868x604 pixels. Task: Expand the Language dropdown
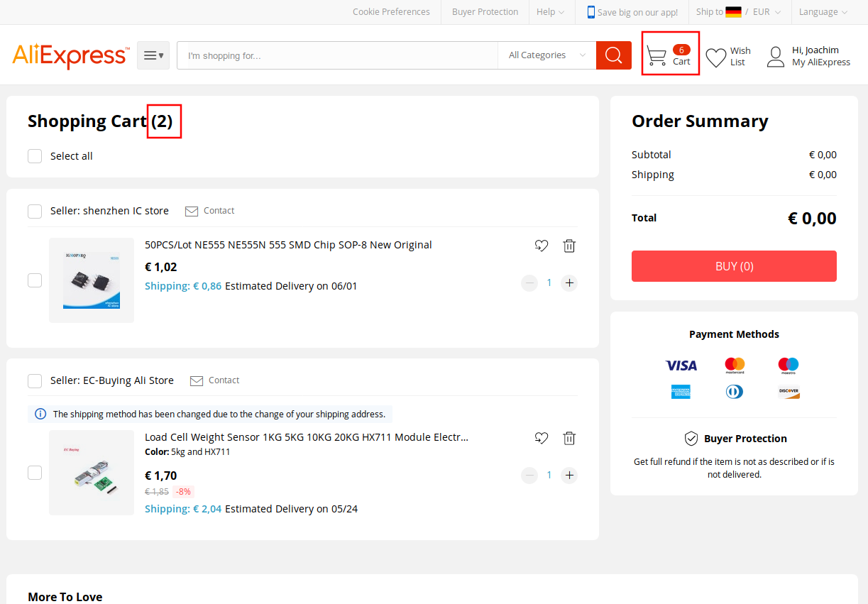tap(823, 12)
